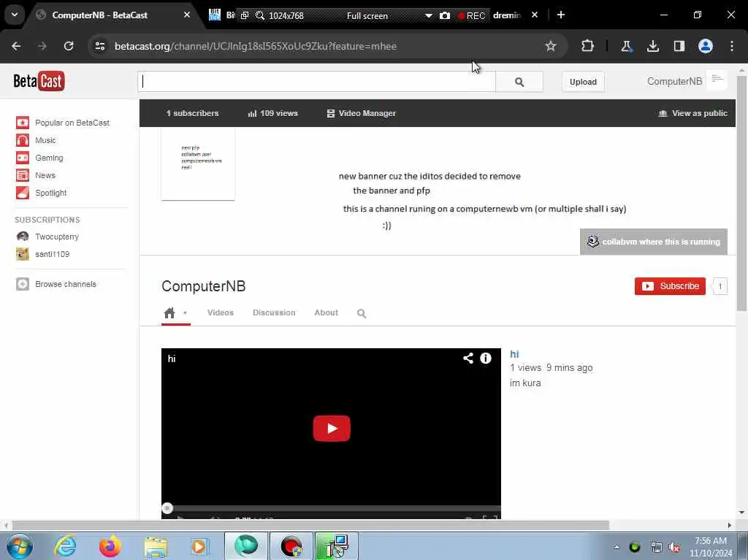Open the tab search dropdown arrow
Screen dimensions: 748x560
click(x=15, y=15)
